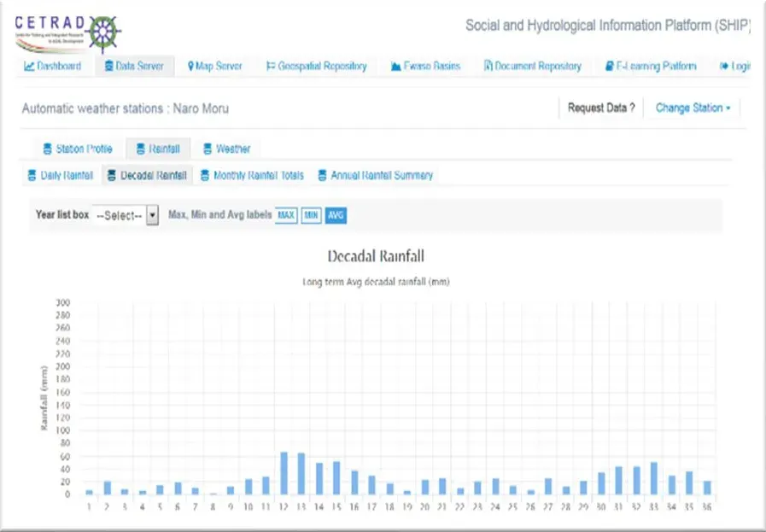Click the Social and Hydrological Information Platform title

tap(608, 26)
